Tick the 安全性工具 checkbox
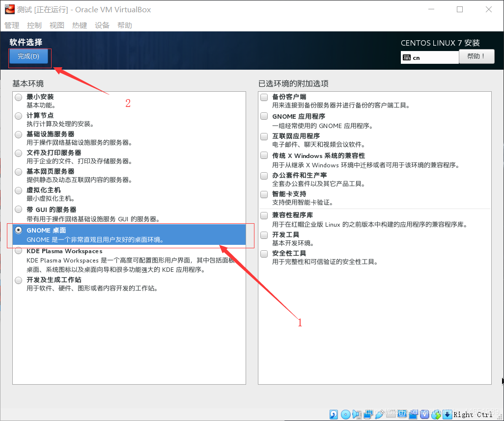The image size is (504, 421). [x=264, y=254]
